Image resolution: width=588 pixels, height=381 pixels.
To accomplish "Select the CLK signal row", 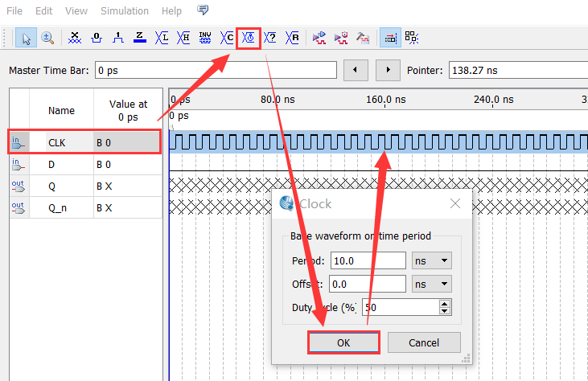I will tap(85, 142).
